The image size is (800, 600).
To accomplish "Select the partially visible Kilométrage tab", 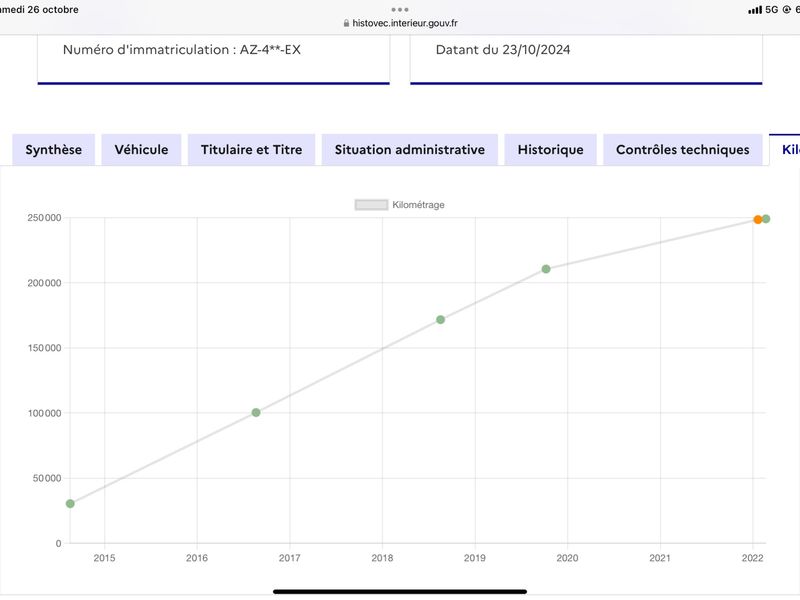I will point(786,149).
